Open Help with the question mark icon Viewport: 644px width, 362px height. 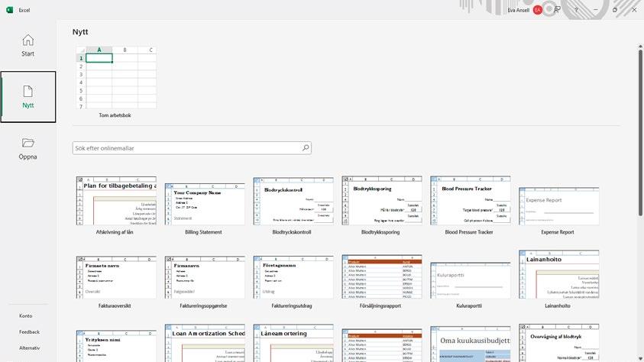pyautogui.click(x=576, y=10)
